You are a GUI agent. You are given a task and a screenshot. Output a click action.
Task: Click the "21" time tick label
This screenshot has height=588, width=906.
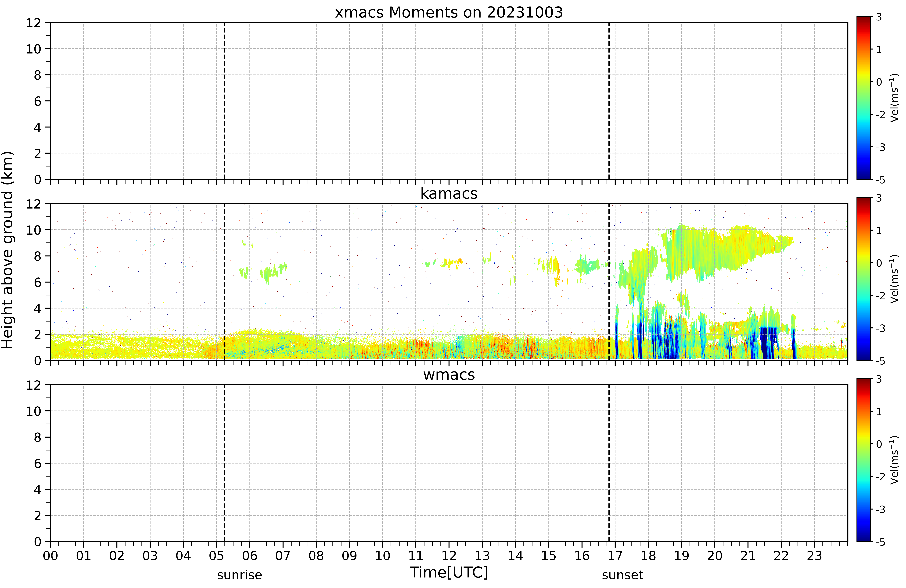tap(748, 556)
